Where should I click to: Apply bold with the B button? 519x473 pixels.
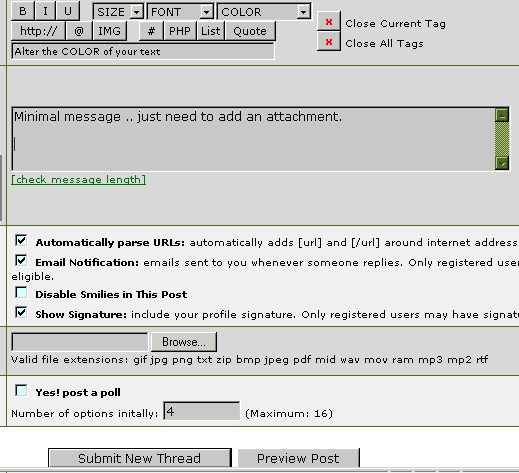pos(23,11)
